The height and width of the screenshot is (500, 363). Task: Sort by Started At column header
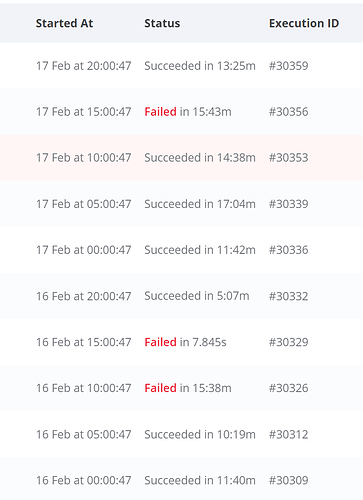(64, 23)
